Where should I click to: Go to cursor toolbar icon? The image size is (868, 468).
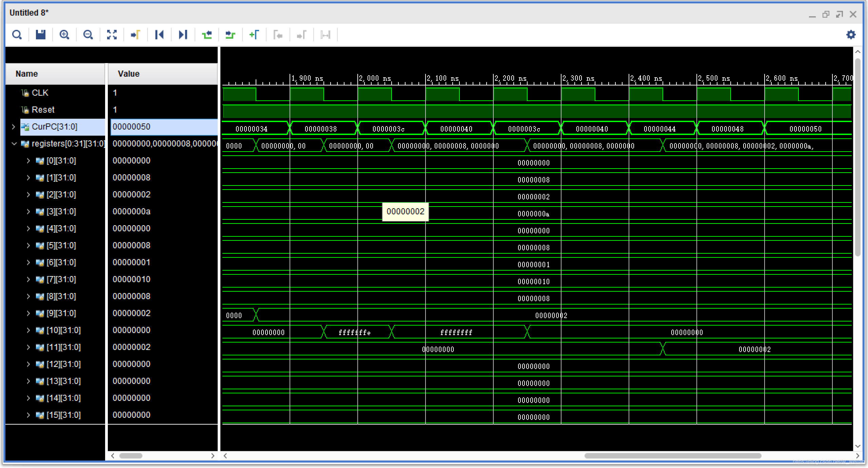coord(136,35)
